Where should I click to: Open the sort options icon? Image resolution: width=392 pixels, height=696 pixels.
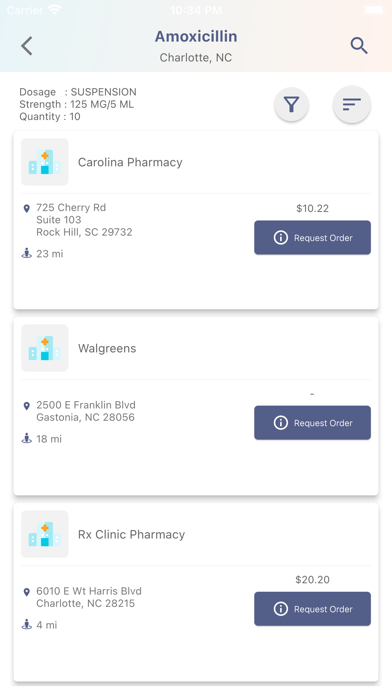pos(352,105)
